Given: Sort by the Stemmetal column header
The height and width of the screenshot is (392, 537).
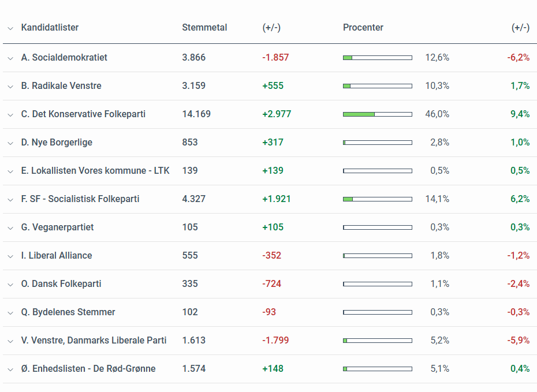Looking at the screenshot, I should 204,28.
